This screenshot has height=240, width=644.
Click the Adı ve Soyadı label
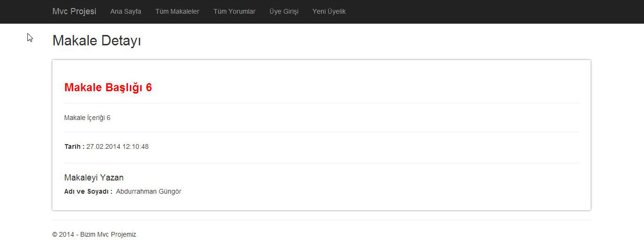[x=88, y=191]
